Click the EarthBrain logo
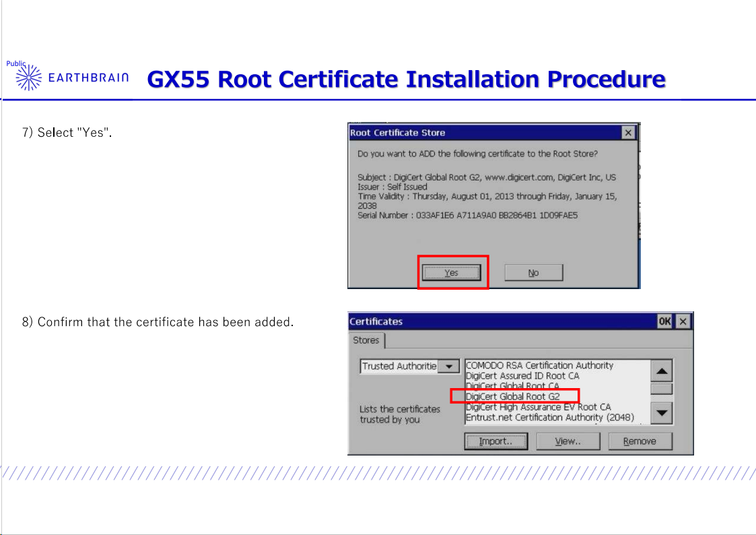Image resolution: width=756 pixels, height=535 pixels. tap(72, 77)
